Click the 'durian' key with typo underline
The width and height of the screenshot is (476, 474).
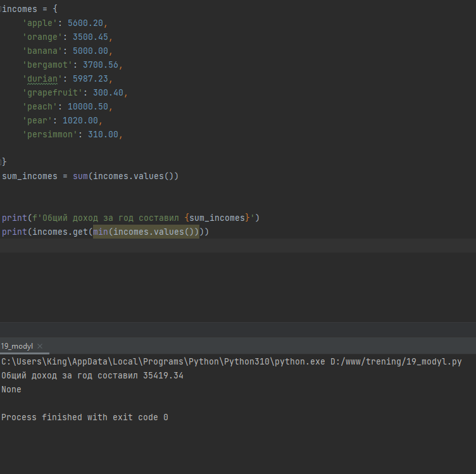[x=42, y=79]
